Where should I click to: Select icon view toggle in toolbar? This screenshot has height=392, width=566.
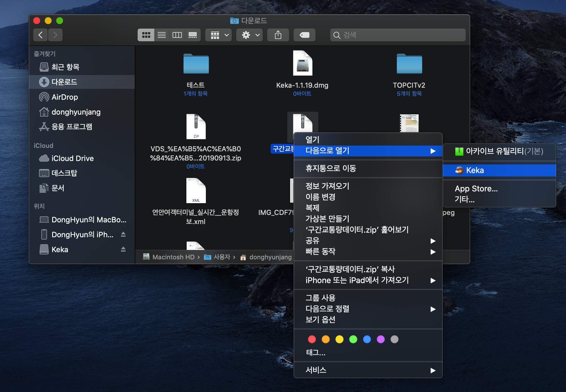[x=146, y=35]
